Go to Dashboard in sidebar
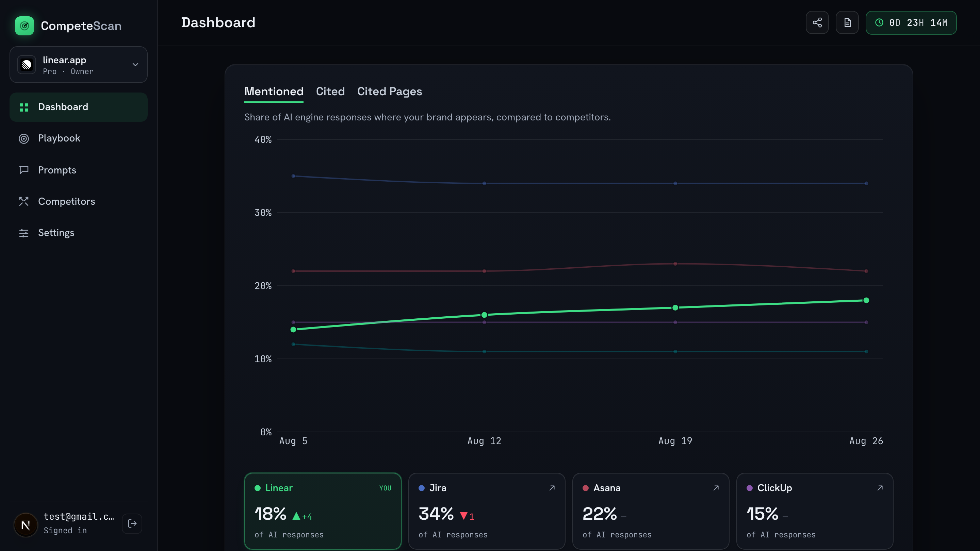This screenshot has width=980, height=551. 78,107
